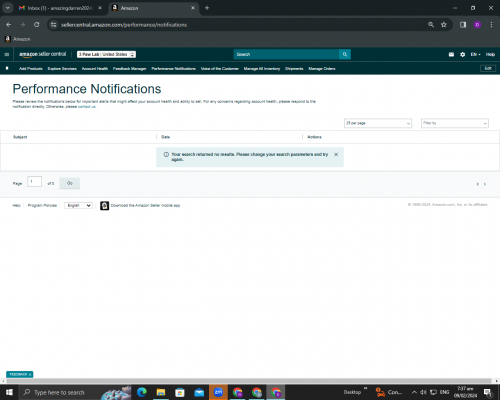
Task: Open File Explorer from the taskbar
Action: [x=161, y=392]
